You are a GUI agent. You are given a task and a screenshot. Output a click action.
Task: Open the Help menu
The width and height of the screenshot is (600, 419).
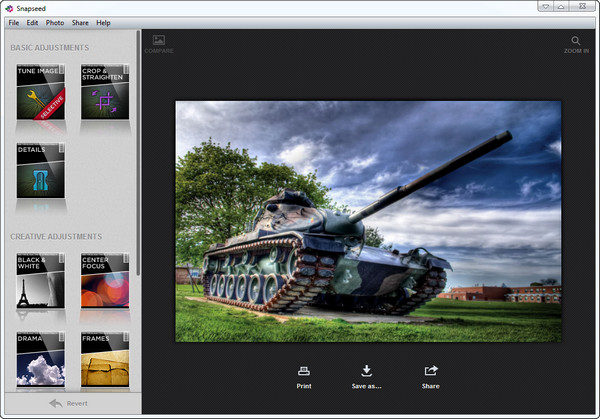click(103, 22)
